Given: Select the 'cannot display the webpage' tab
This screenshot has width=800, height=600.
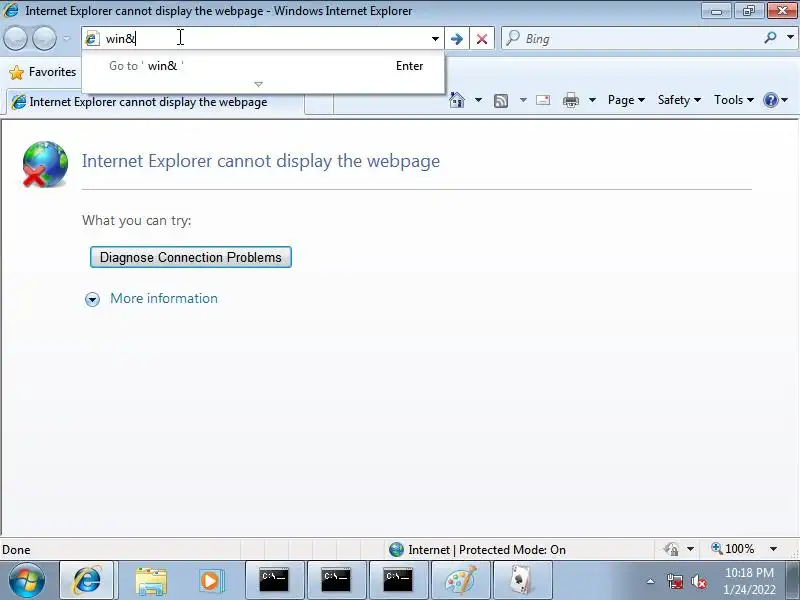Looking at the screenshot, I should 156,102.
